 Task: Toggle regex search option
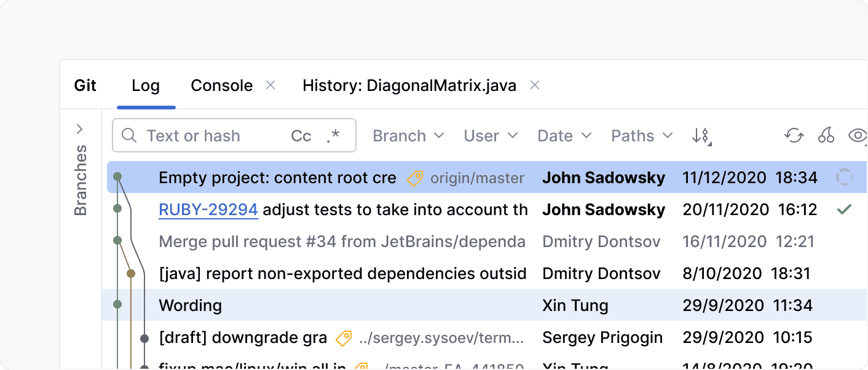333,136
